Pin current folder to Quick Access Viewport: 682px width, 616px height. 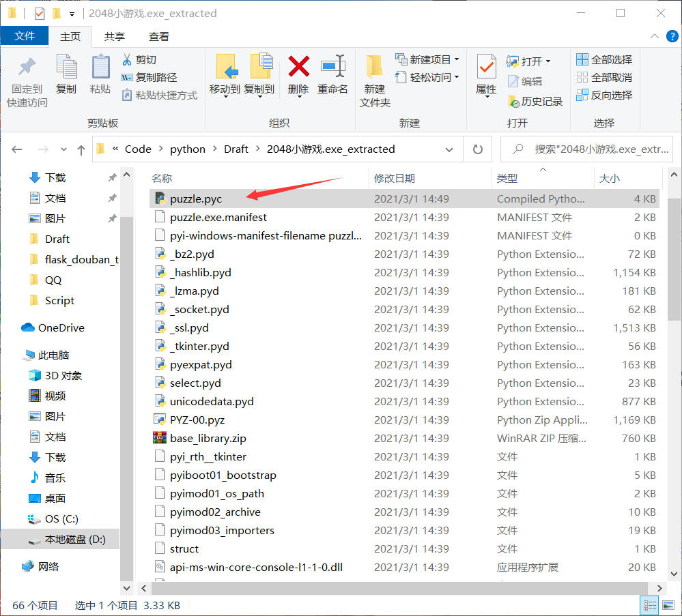tap(26, 75)
